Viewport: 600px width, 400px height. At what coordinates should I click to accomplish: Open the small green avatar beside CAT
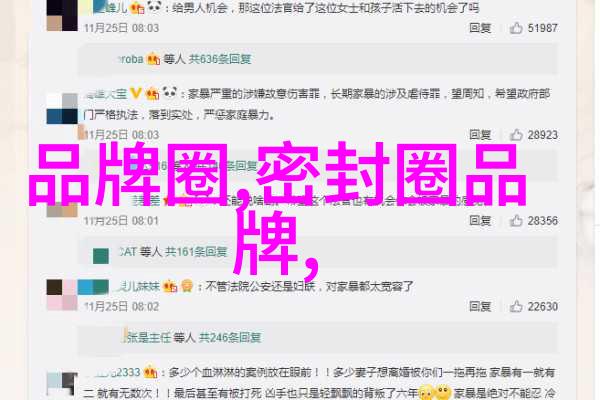[101, 256]
